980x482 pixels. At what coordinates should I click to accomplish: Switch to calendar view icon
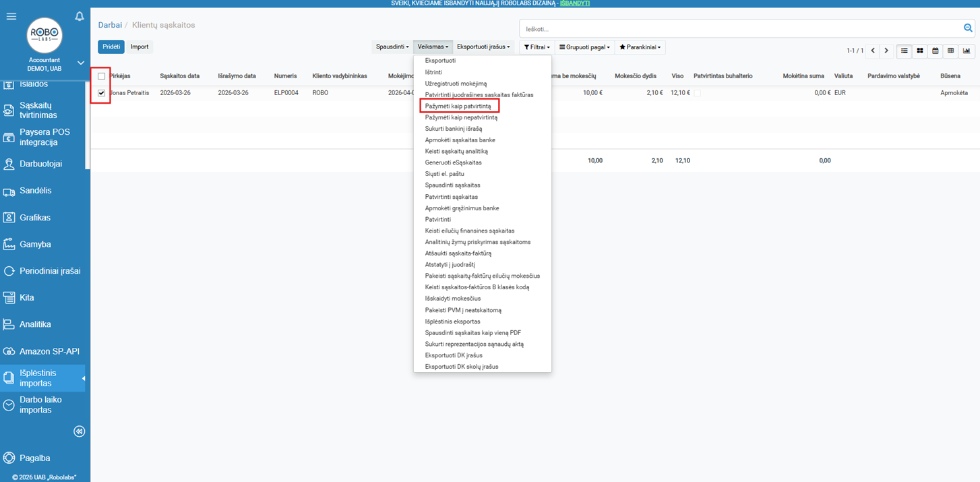[936, 51]
